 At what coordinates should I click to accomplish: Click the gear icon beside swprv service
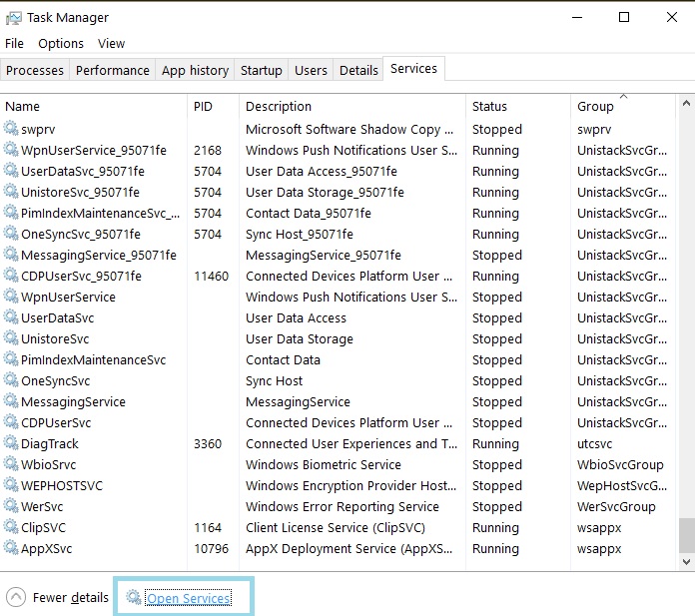coord(11,129)
